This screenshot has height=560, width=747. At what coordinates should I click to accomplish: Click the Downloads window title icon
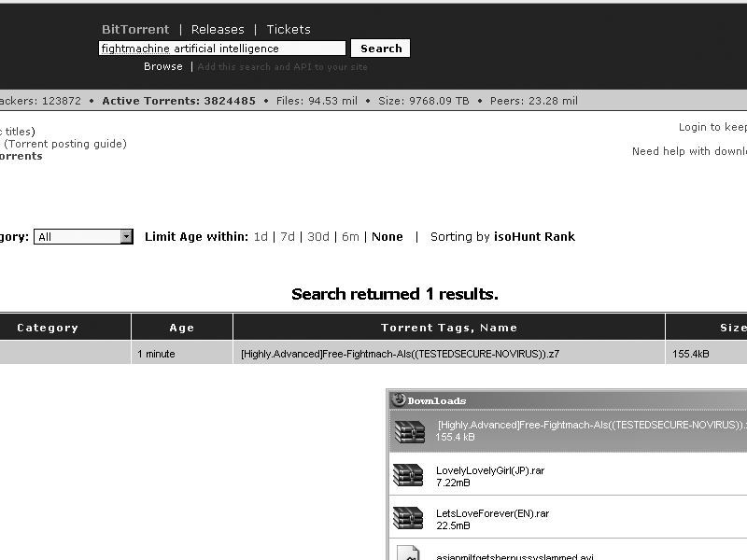[x=399, y=400]
